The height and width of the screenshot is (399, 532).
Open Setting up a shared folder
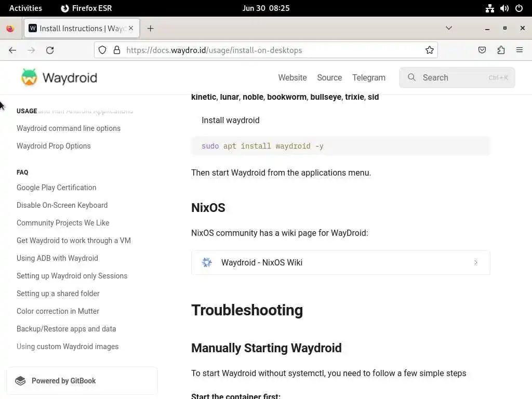(58, 294)
